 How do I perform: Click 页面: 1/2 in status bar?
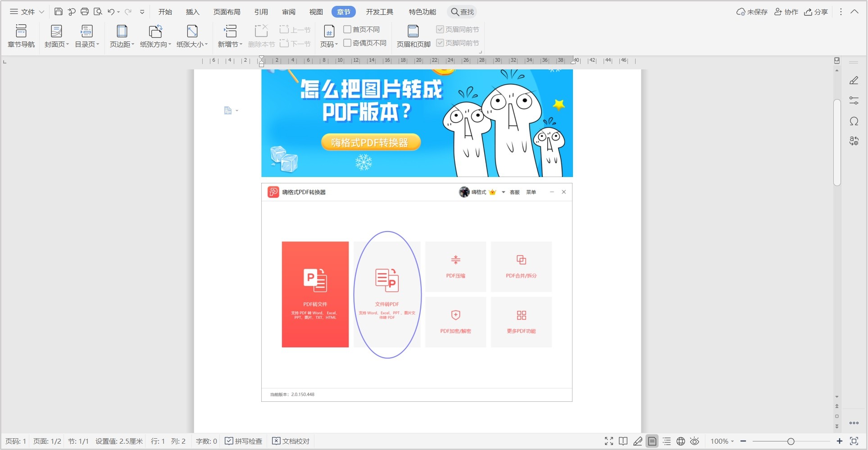pyautogui.click(x=47, y=441)
